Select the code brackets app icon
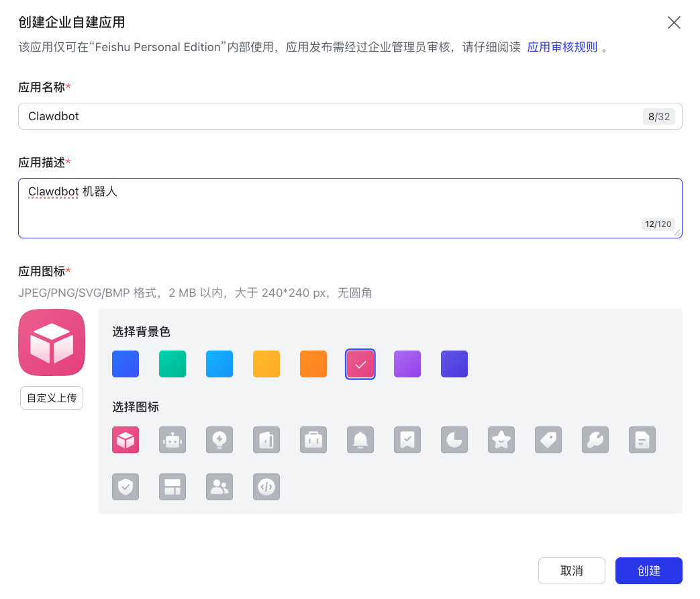This screenshot has width=700, height=599. pyautogui.click(x=266, y=487)
